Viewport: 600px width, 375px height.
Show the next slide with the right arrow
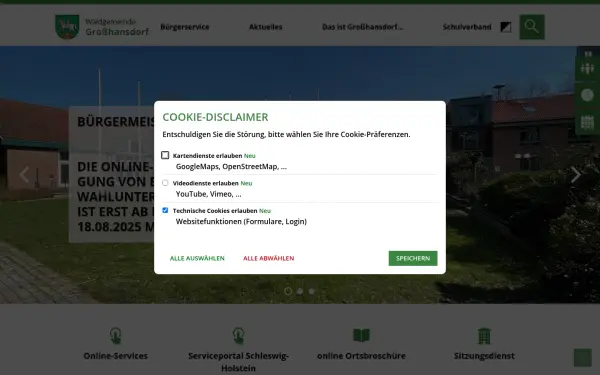point(576,174)
